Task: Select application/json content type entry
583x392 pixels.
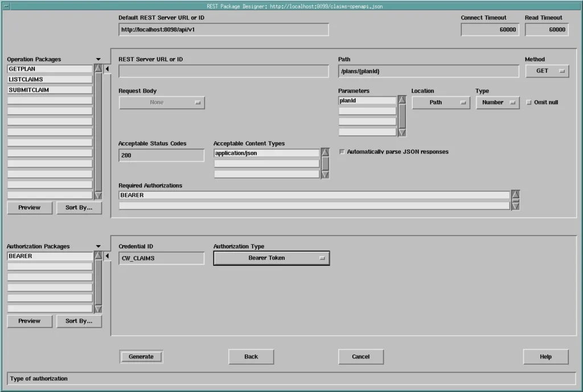Action: (x=266, y=153)
